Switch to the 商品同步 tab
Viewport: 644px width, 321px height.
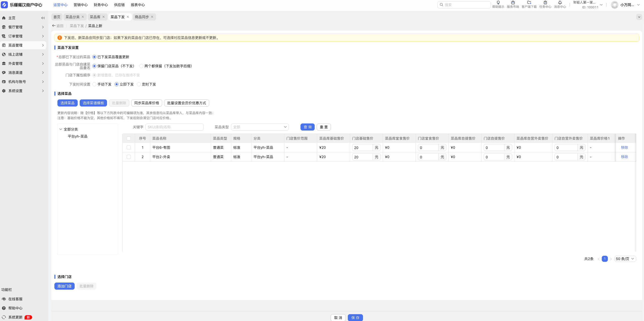(x=142, y=17)
